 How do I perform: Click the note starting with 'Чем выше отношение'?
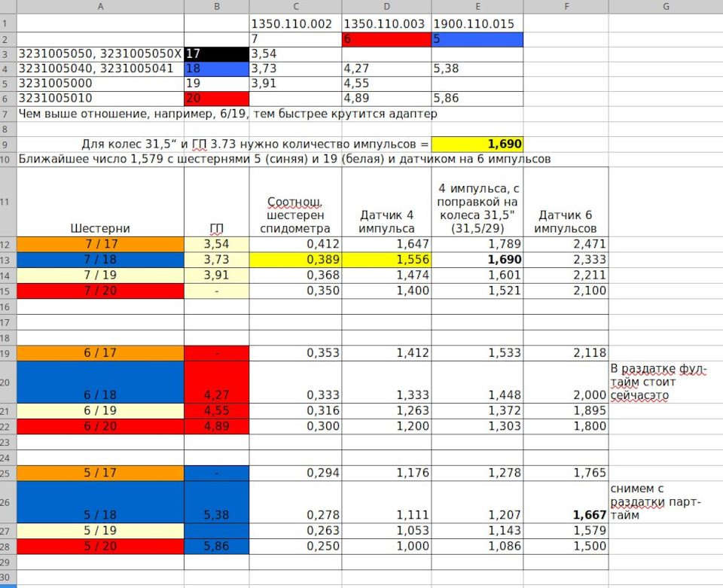[227, 114]
